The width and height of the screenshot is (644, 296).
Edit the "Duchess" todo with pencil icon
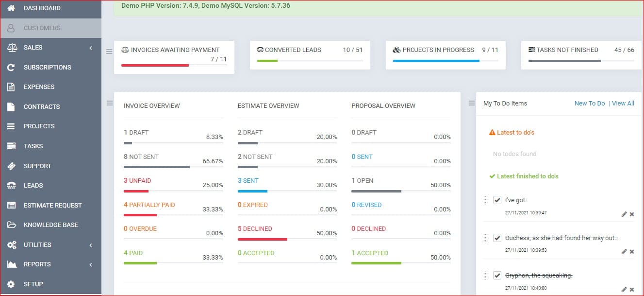pyautogui.click(x=624, y=252)
